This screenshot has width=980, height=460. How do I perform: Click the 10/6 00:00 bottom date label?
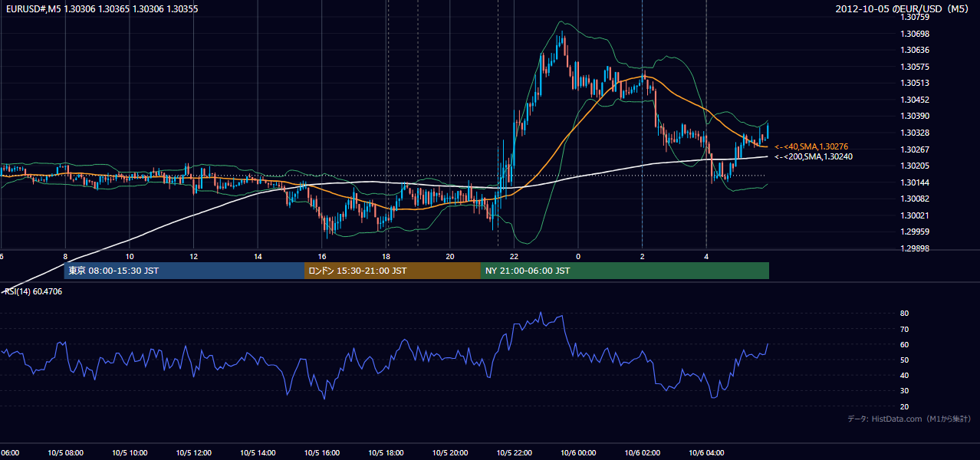point(578,452)
